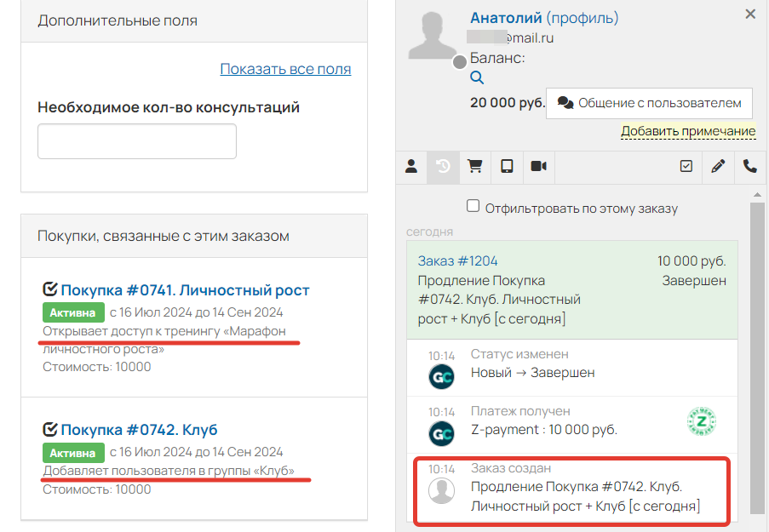Focus the Необходимое кол-во консультаций field
Image resolution: width=769 pixels, height=532 pixels.
coord(137,141)
